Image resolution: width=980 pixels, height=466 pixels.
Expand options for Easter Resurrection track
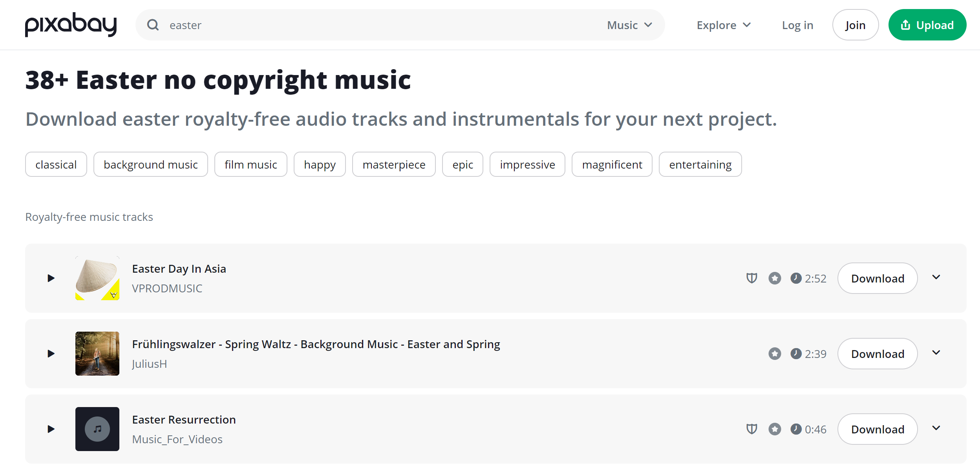coord(936,428)
